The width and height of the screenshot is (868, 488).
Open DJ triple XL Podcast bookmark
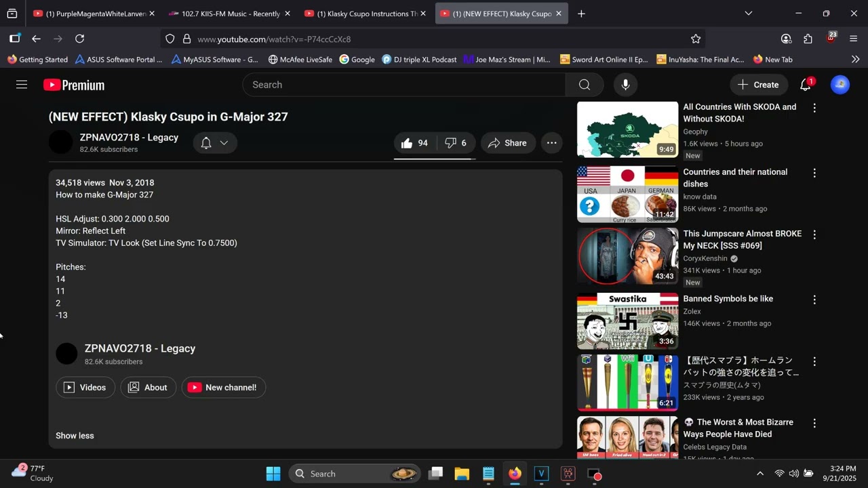pyautogui.click(x=419, y=60)
